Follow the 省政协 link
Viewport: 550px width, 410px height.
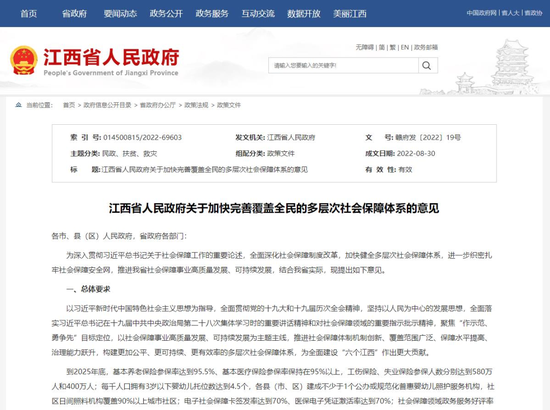pos(534,13)
